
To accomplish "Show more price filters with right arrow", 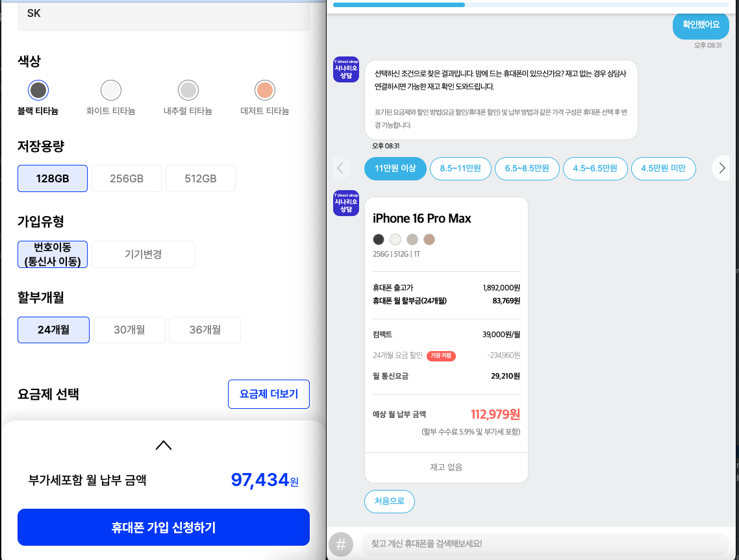I will (x=721, y=168).
